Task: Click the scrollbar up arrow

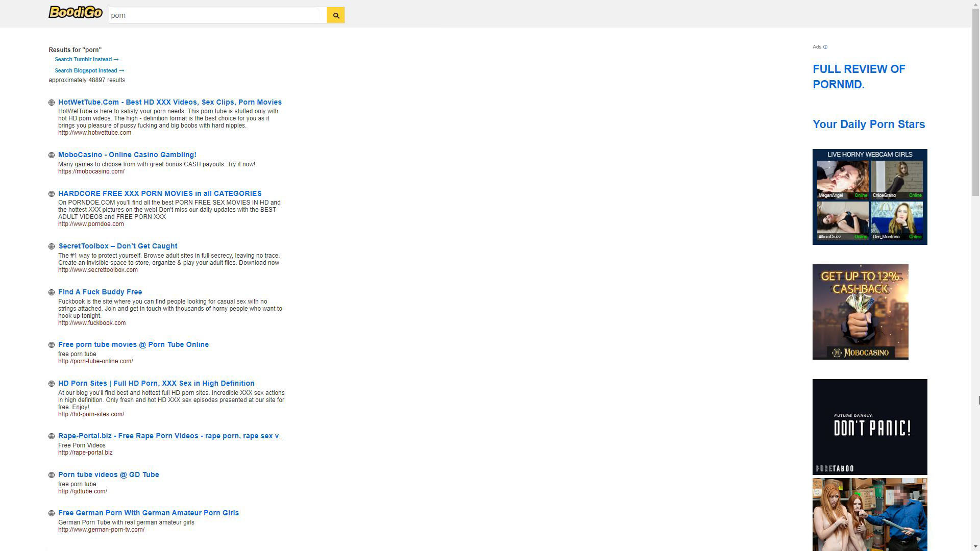Action: 975,4
